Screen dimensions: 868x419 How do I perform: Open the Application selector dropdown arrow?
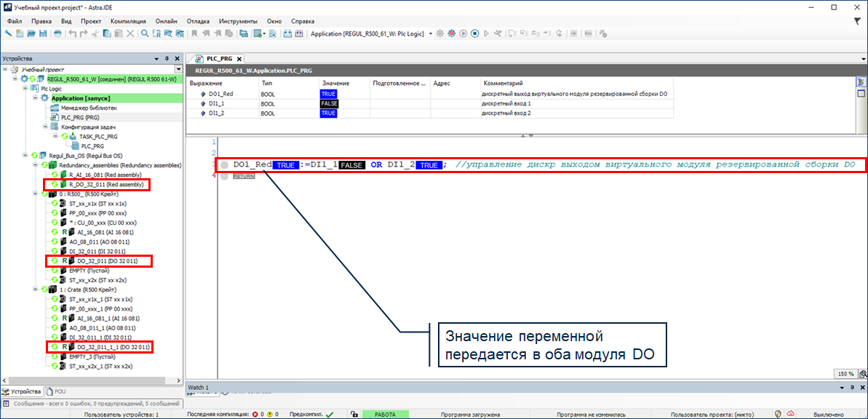[431, 33]
